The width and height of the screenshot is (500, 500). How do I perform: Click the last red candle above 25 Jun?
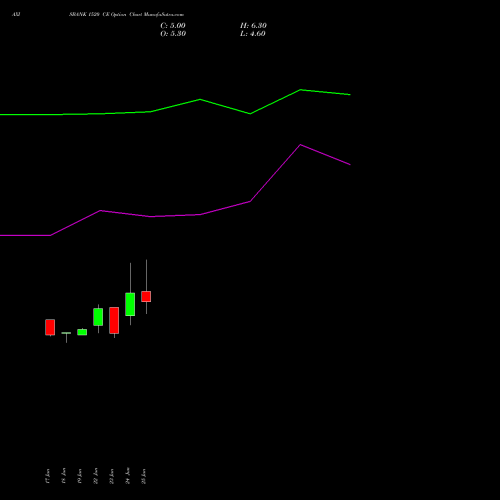146,296
